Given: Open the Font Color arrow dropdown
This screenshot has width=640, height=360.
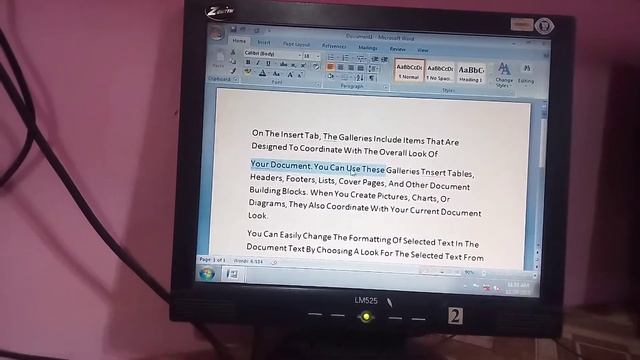Looking at the screenshot, I should [x=269, y=73].
